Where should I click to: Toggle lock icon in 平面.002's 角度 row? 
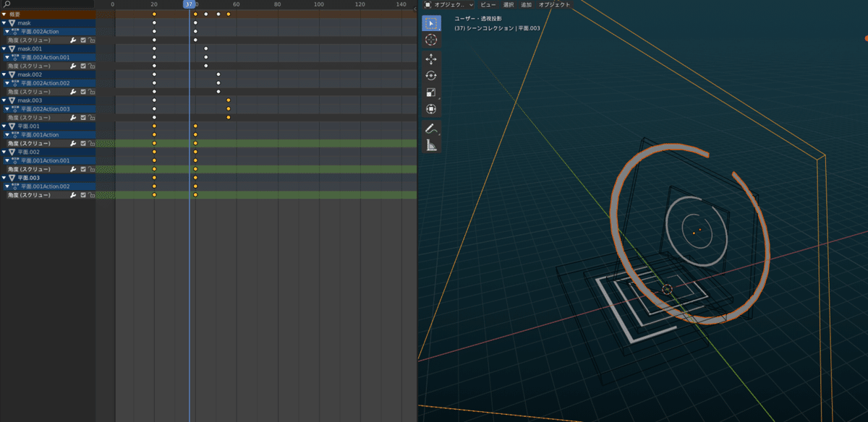click(92, 169)
